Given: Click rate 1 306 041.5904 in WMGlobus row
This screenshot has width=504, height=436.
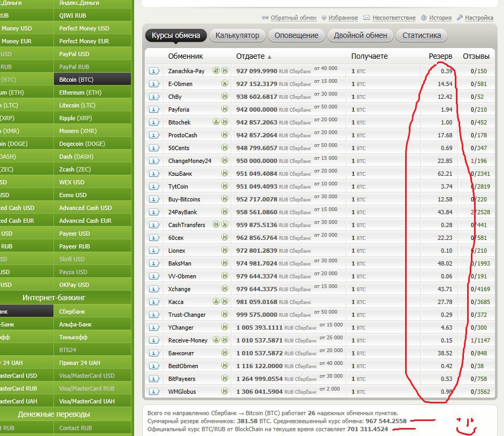Looking at the screenshot, I should (x=259, y=392).
